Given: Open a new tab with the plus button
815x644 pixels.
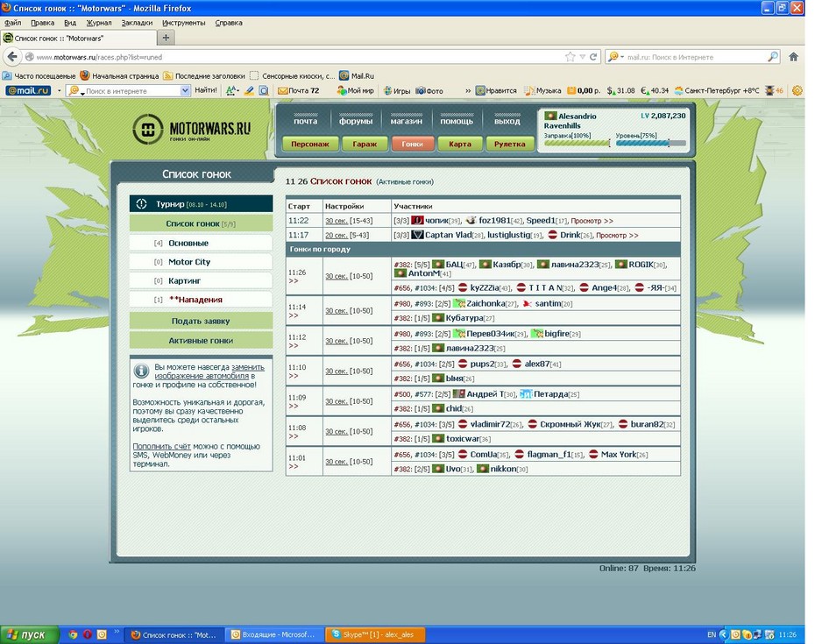Looking at the screenshot, I should [x=166, y=38].
